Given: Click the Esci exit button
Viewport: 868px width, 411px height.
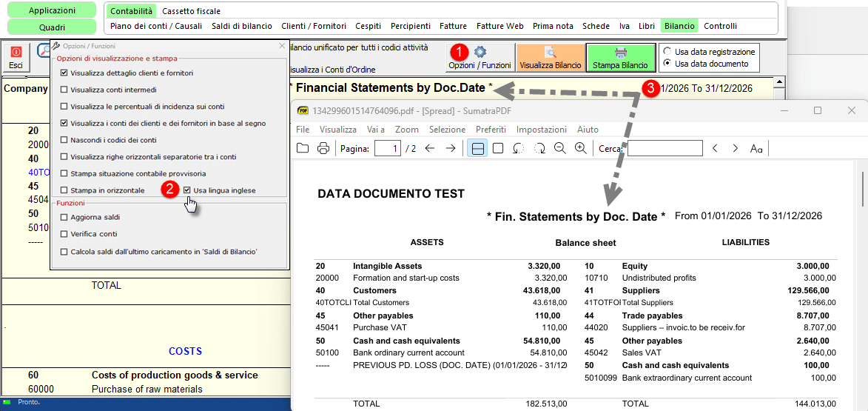Looking at the screenshot, I should click(16, 59).
